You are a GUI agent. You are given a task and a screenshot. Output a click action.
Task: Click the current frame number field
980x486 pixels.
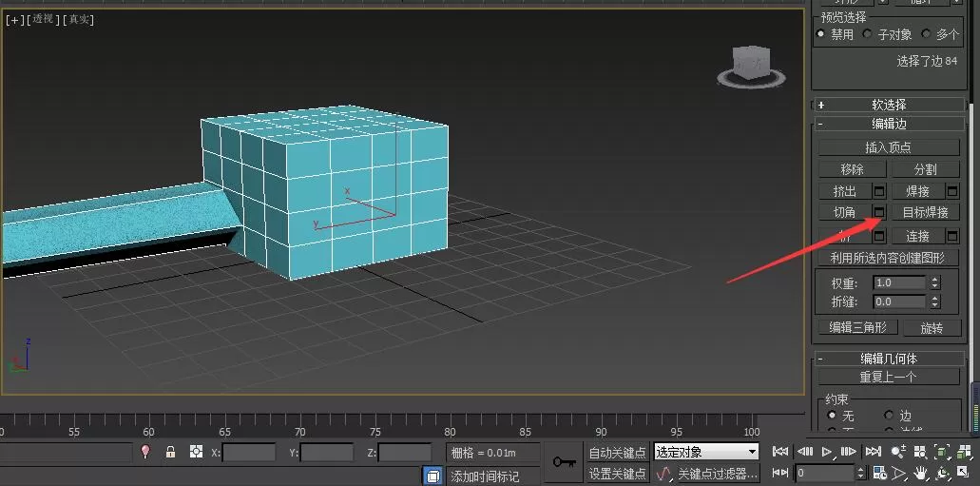pos(824,473)
